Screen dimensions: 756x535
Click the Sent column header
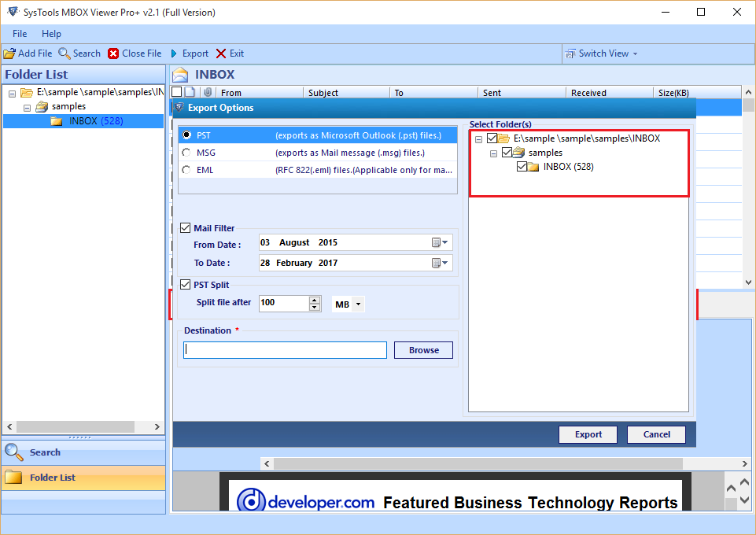coord(522,93)
